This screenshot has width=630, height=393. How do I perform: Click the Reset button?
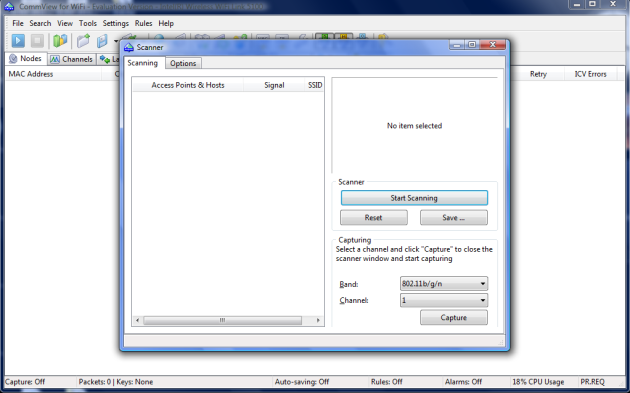(x=374, y=217)
